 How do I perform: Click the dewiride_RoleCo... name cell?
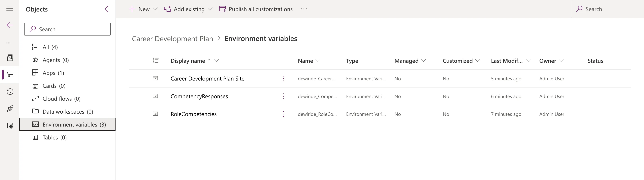pos(317,114)
